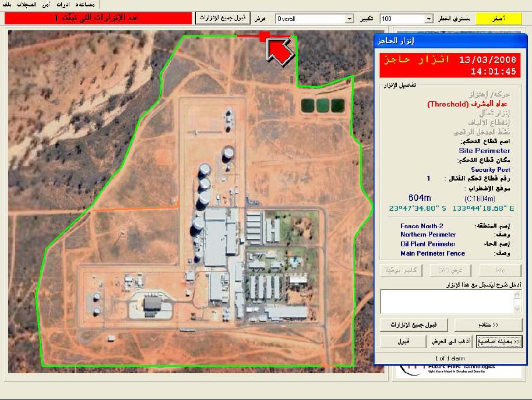Viewport: 532px width, 400px height.
Task: Open the السجلات (Logs) menu
Action: [25, 4]
